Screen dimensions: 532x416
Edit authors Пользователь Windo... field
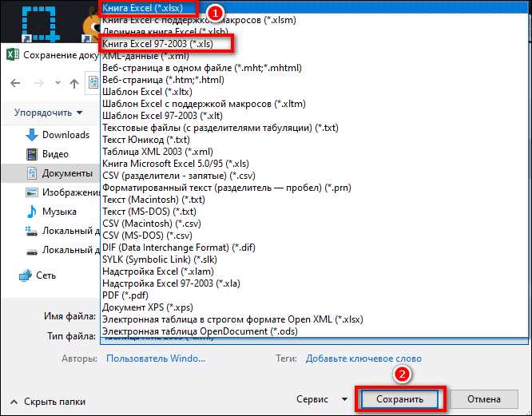156,359
